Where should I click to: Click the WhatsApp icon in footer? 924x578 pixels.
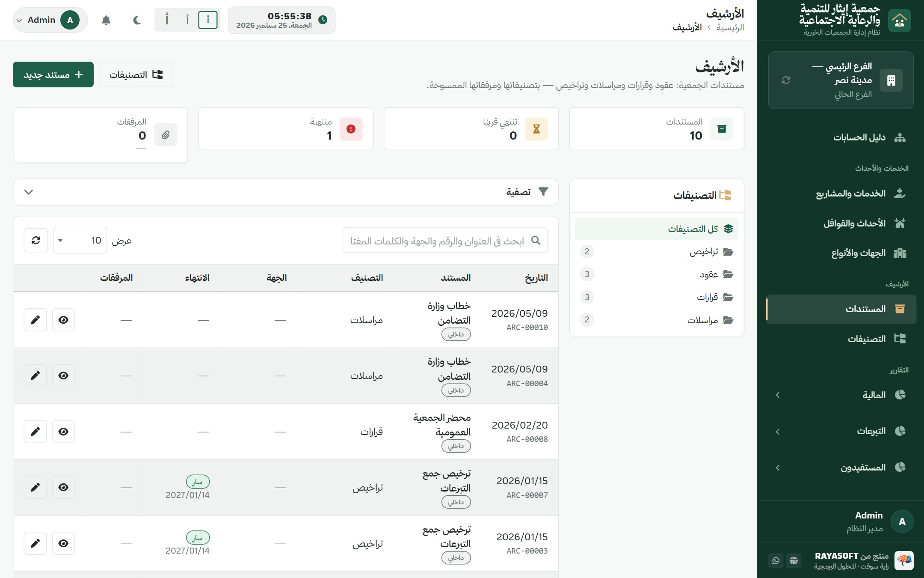(x=776, y=560)
